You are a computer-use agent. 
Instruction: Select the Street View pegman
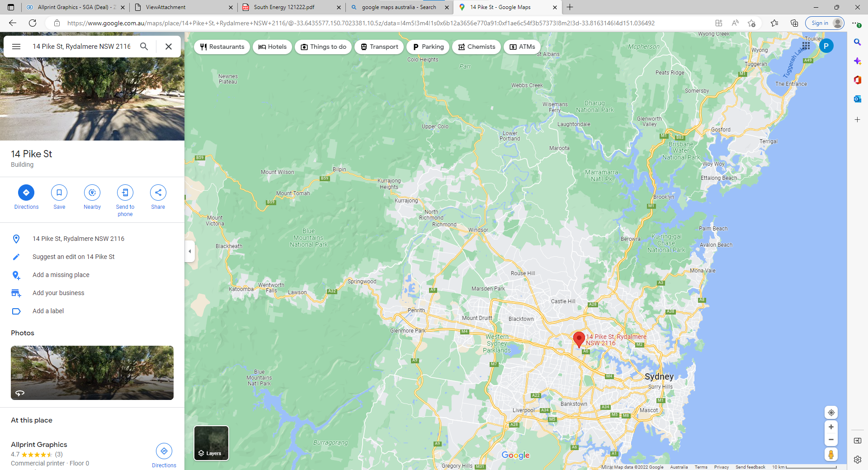pos(831,454)
